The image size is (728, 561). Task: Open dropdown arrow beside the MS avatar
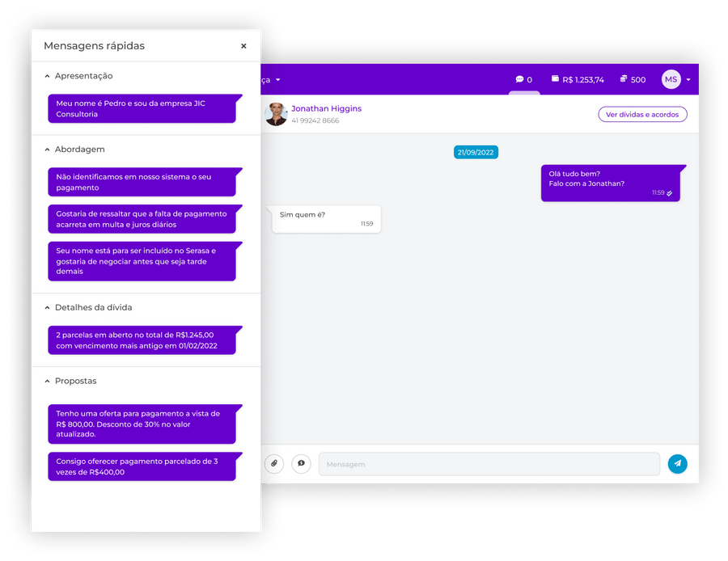click(x=688, y=80)
